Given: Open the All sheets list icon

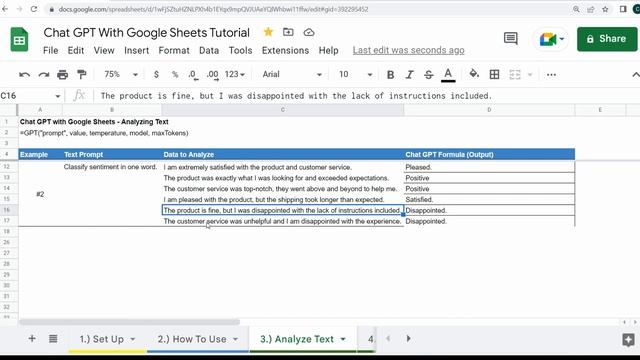Looking at the screenshot, I should [53, 339].
